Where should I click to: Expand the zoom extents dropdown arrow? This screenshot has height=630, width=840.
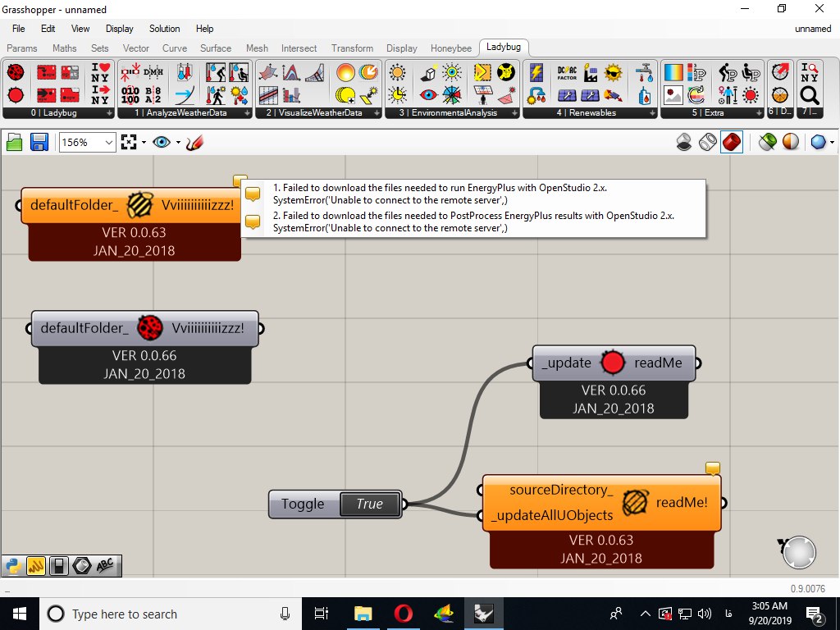[144, 143]
